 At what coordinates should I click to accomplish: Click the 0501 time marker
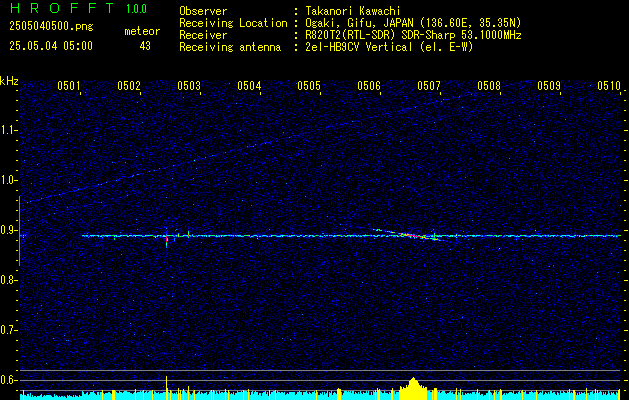(69, 86)
